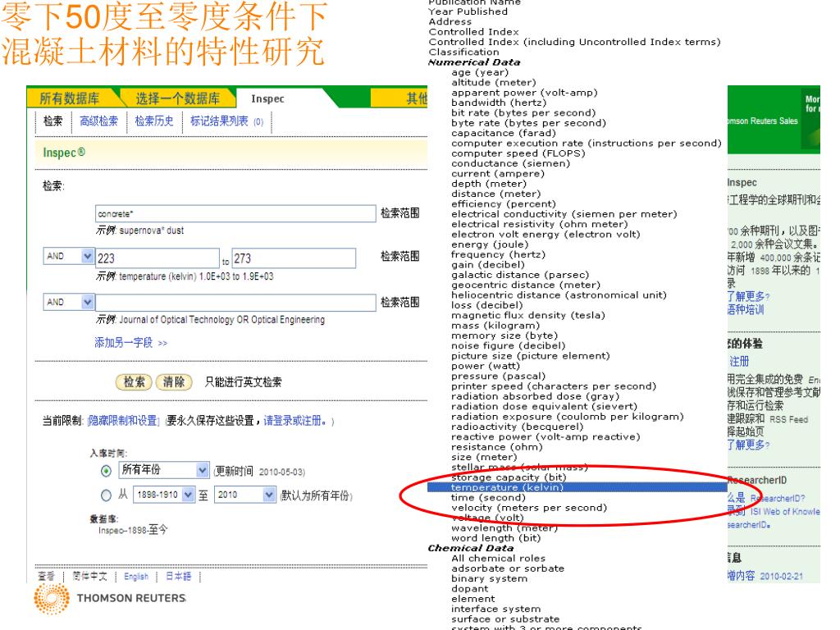Viewport: 840px width, 630px height.
Task: Select power (watt) option
Action: point(486,366)
